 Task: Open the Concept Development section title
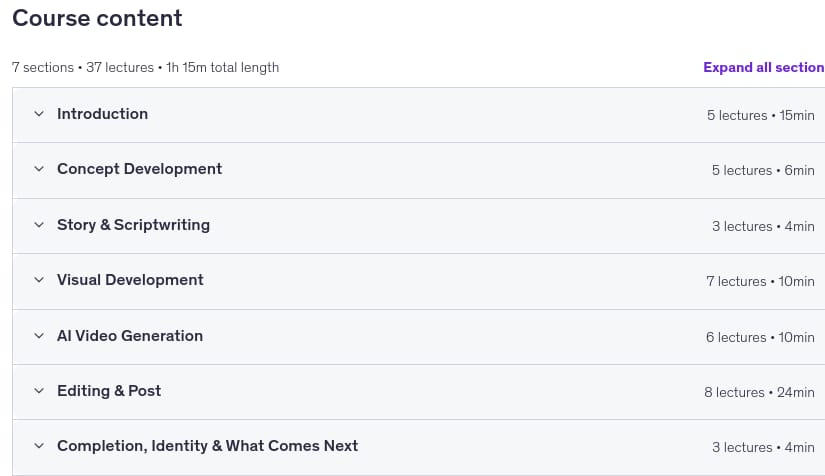point(139,169)
